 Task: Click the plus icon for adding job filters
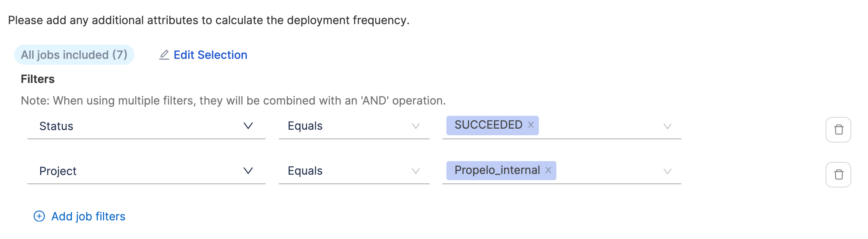click(x=39, y=216)
